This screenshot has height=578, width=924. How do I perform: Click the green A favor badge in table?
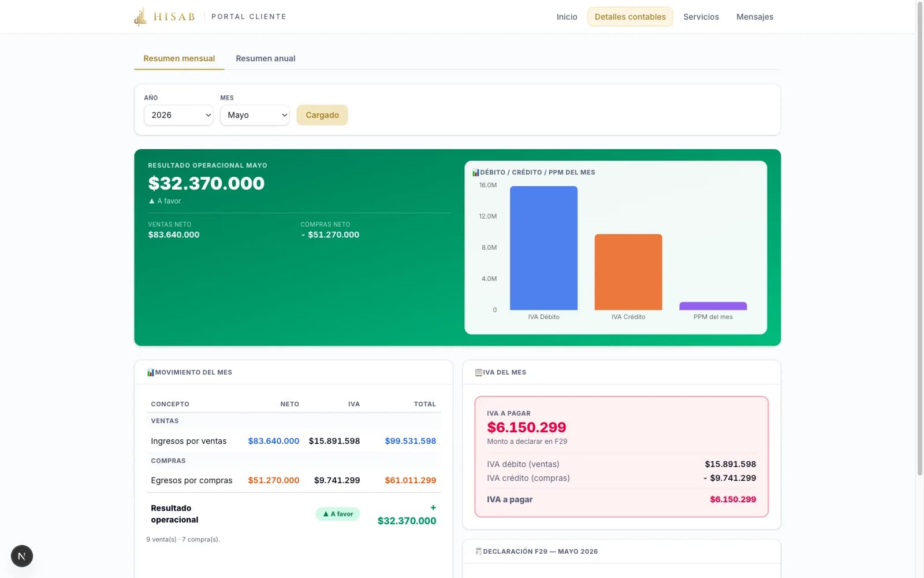pos(338,514)
